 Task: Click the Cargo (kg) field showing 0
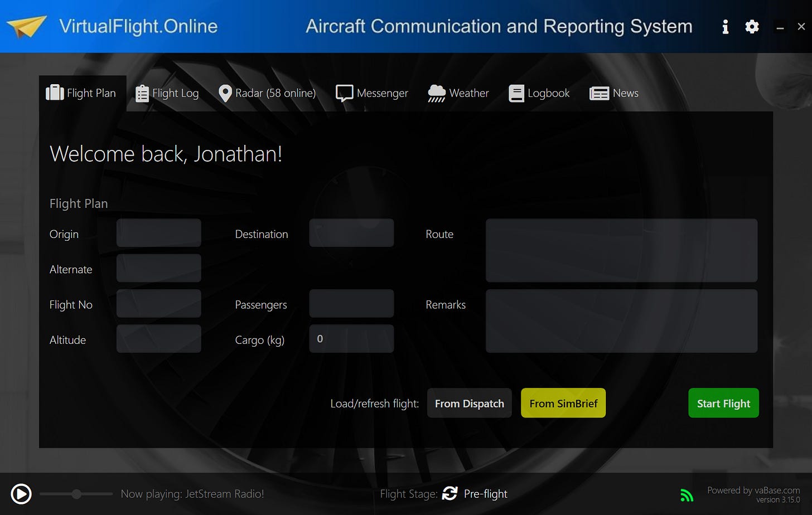(351, 338)
